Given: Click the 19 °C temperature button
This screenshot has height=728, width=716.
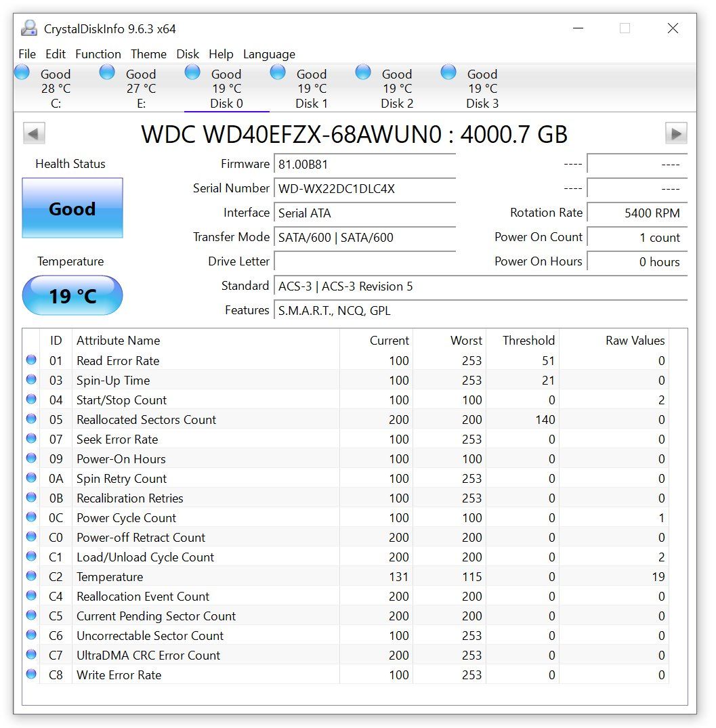Looking at the screenshot, I should (72, 296).
